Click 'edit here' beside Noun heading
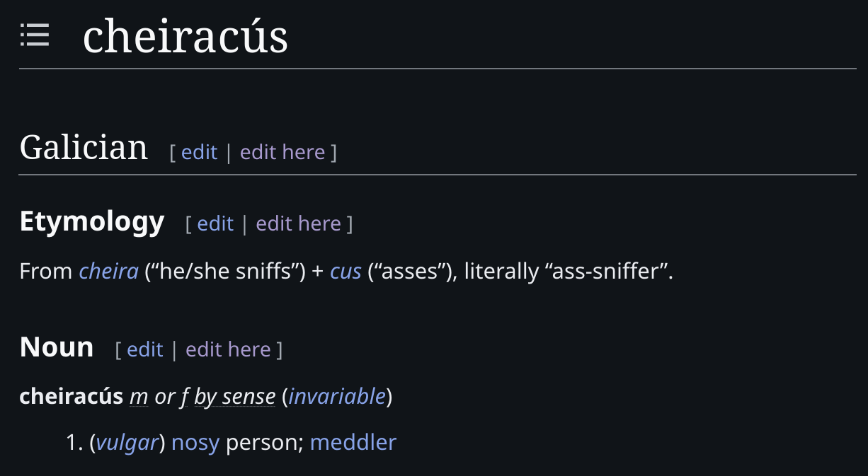 tap(228, 349)
